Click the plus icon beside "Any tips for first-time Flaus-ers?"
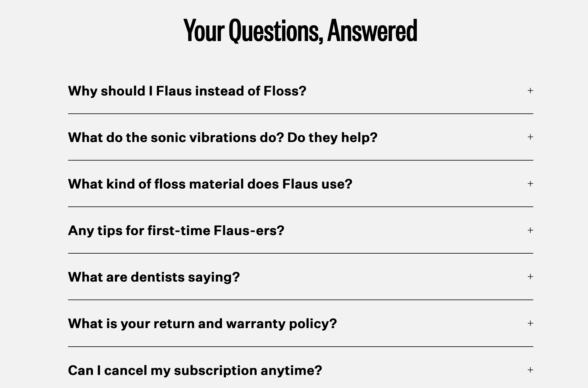 (531, 230)
